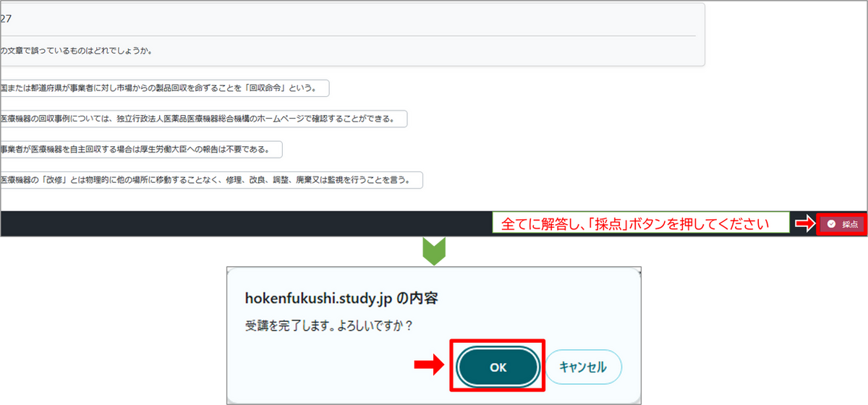Choose the answer stating 厚生労働大臣への報告は不要

[141, 149]
